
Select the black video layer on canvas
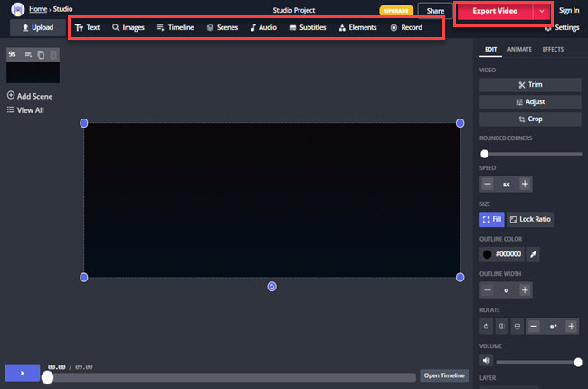pos(272,200)
